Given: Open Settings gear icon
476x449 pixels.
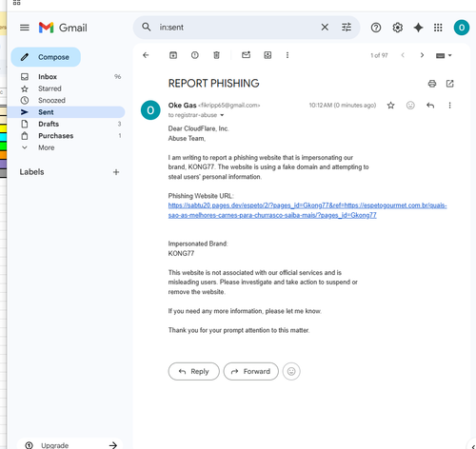Looking at the screenshot, I should (x=397, y=28).
